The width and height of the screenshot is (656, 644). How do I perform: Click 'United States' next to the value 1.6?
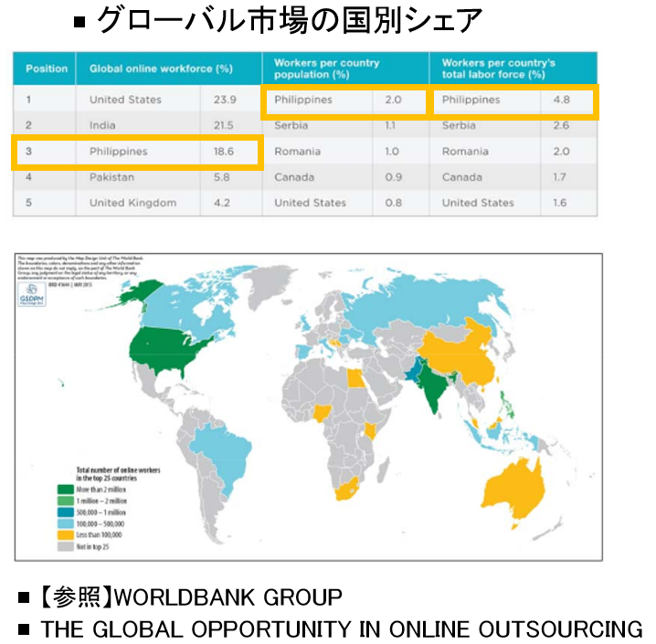pos(478,203)
